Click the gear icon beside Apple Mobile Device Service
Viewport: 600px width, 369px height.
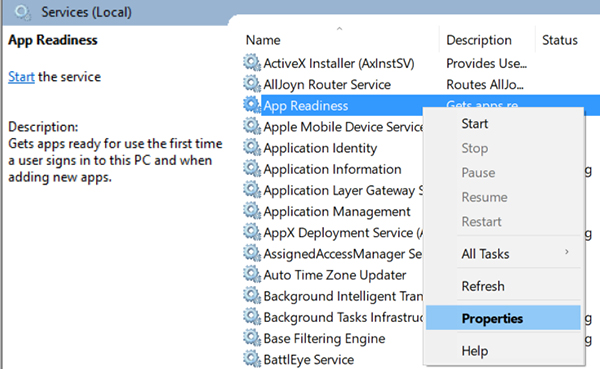(252, 126)
